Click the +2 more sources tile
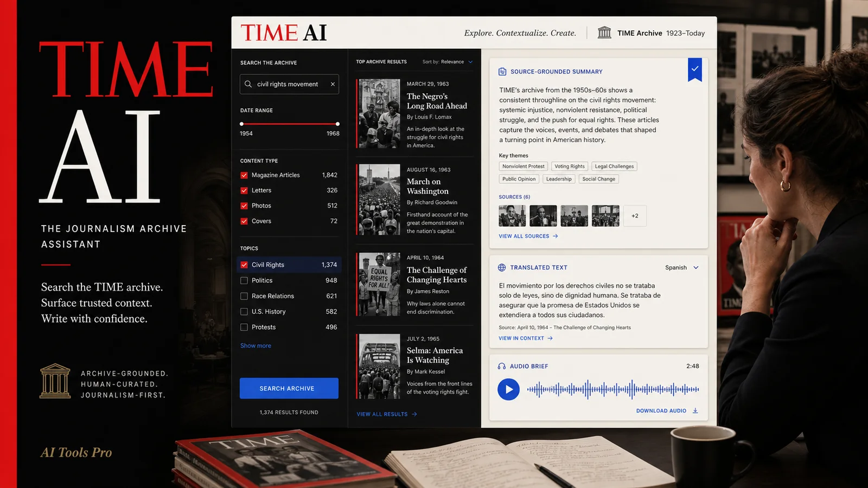Screen dimensions: 868x488 pos(635,216)
